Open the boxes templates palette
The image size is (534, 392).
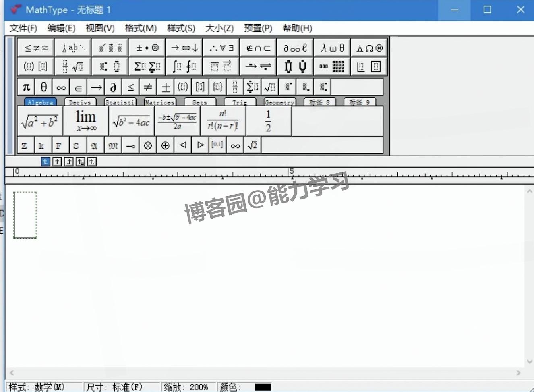click(369, 66)
